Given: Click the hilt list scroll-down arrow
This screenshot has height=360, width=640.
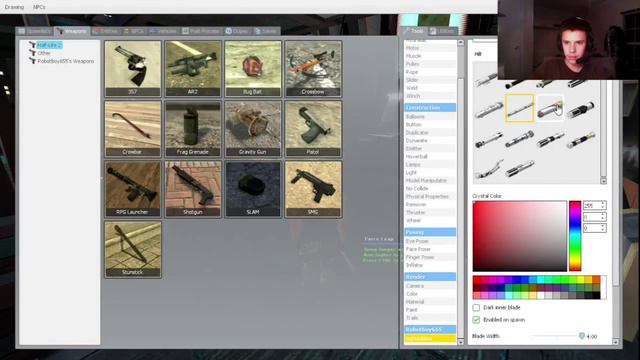Looking at the screenshot, I should 603,180.
